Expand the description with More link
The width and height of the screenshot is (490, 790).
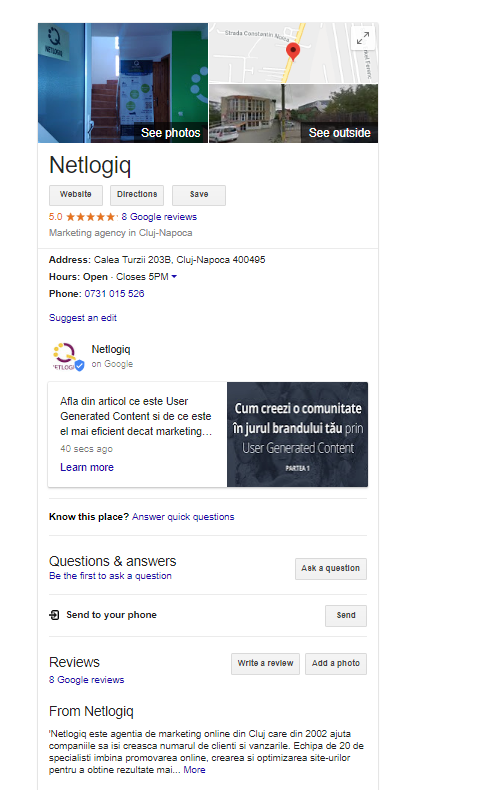click(x=194, y=770)
